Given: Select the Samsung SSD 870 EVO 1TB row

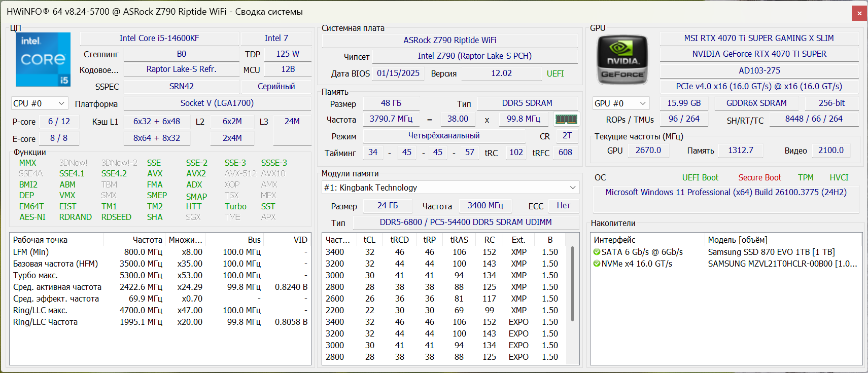Looking at the screenshot, I should [771, 252].
